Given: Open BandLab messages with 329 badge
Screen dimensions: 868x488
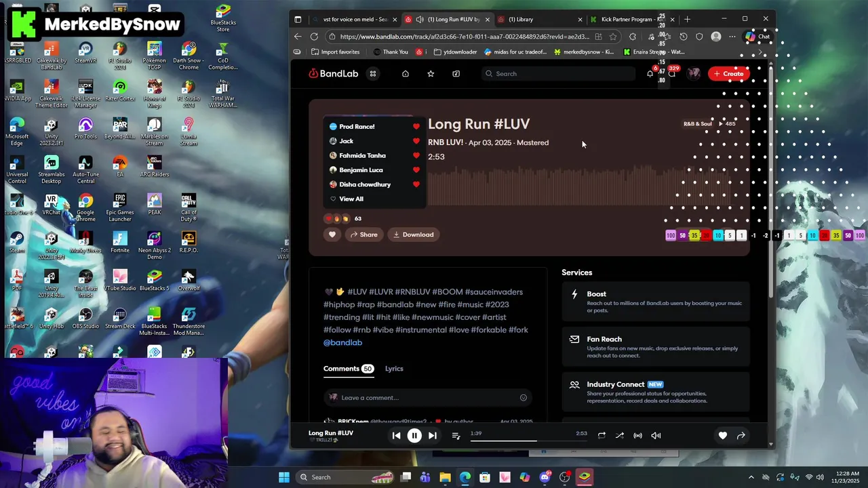Looking at the screenshot, I should (672, 73).
